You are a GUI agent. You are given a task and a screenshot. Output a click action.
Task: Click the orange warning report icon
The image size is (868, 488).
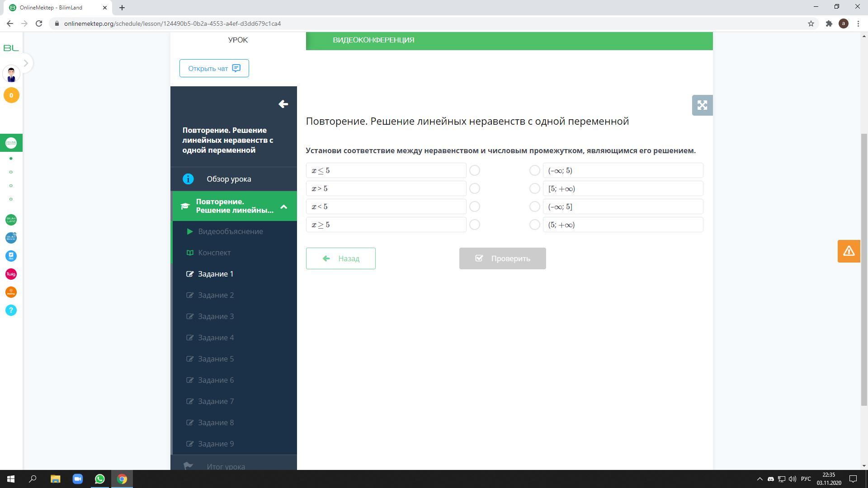(848, 251)
